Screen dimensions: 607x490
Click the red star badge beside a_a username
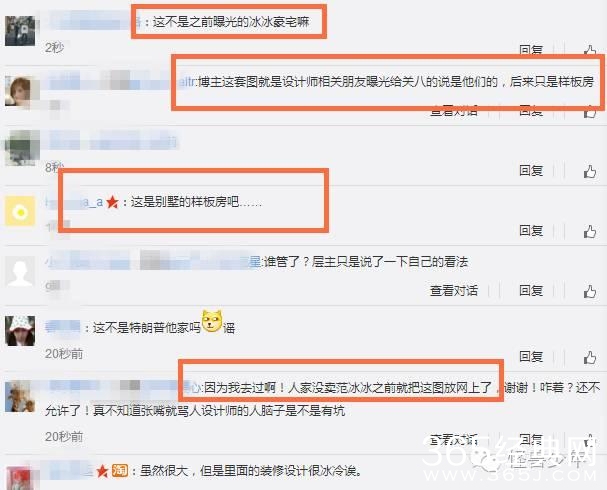point(112,202)
